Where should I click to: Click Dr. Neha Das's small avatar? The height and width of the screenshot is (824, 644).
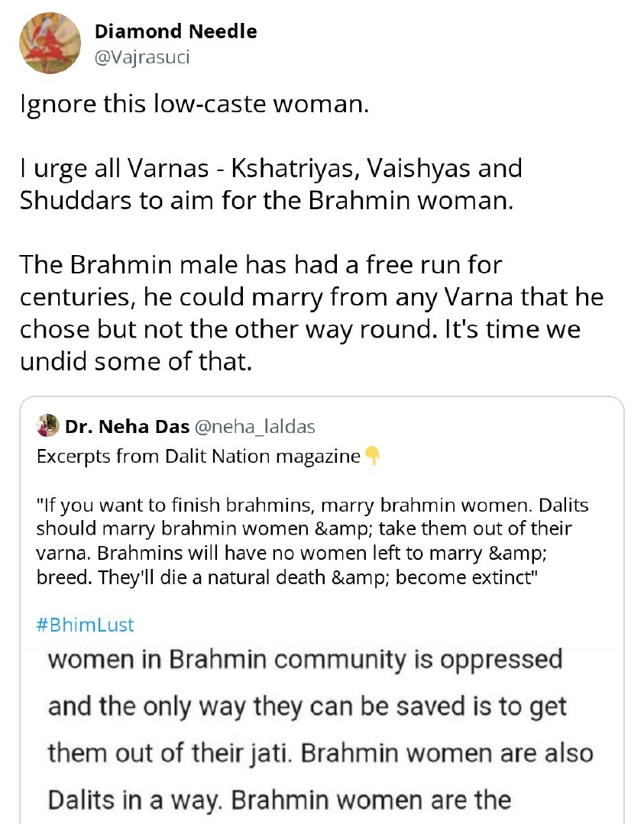click(47, 425)
